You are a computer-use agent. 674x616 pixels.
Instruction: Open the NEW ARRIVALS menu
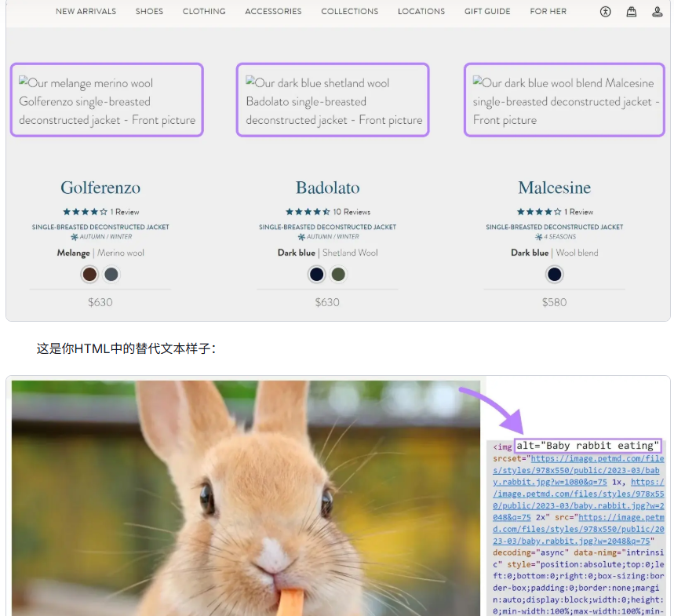click(x=86, y=12)
